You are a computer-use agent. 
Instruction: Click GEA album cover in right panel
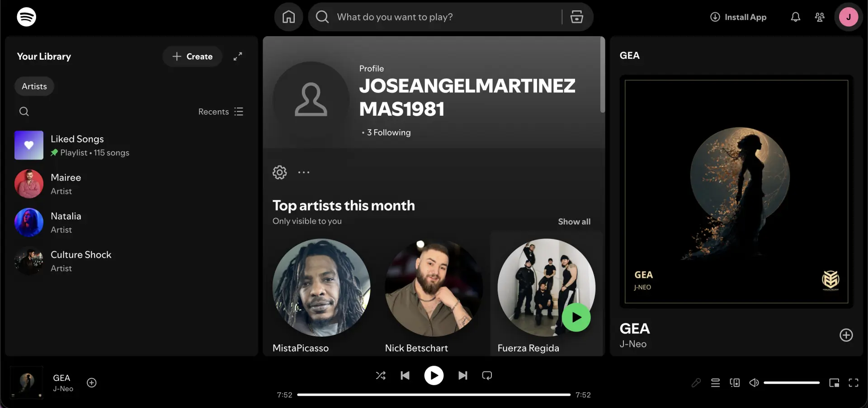[736, 192]
